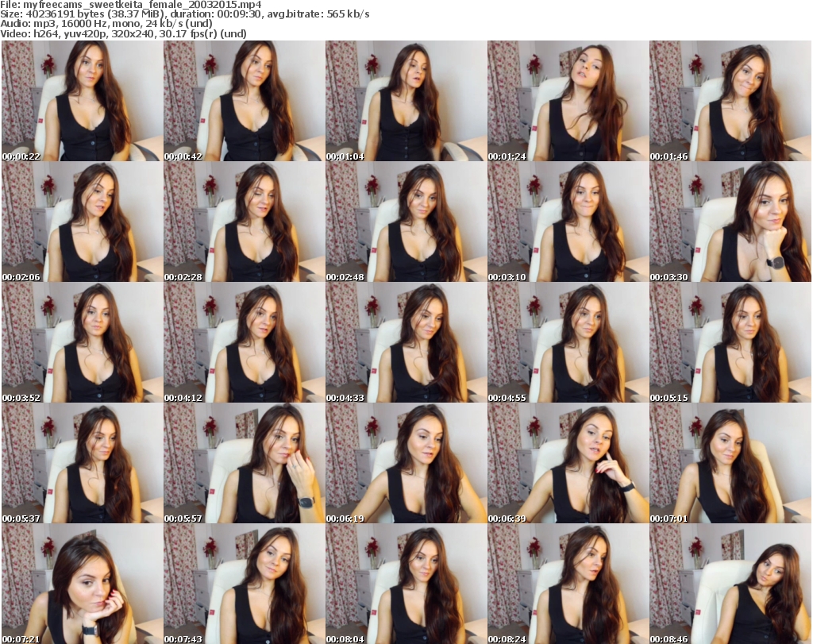Pick the 00:04:12 preview frame

pyautogui.click(x=245, y=342)
